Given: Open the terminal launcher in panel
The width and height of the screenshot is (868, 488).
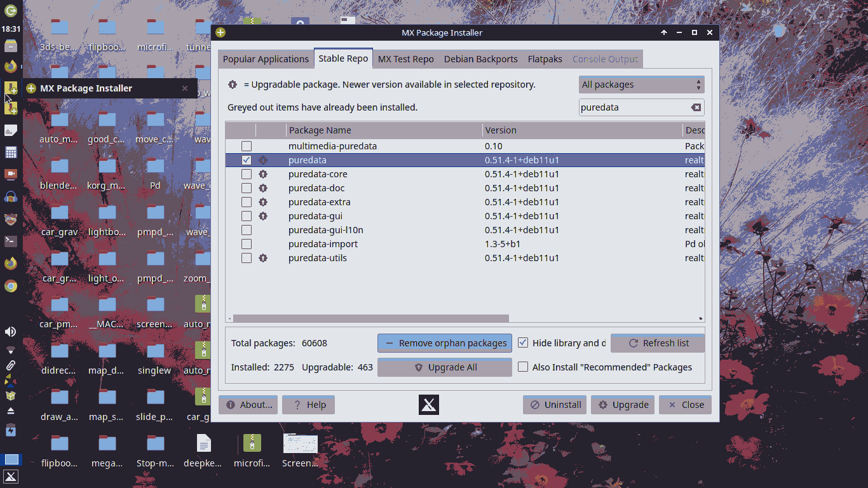Looking at the screenshot, I should click(11, 241).
